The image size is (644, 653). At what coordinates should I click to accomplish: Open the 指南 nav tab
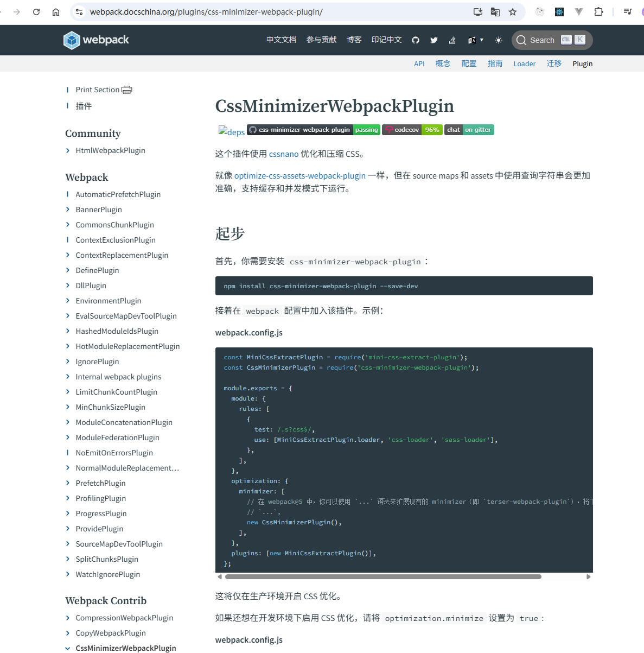(x=495, y=64)
